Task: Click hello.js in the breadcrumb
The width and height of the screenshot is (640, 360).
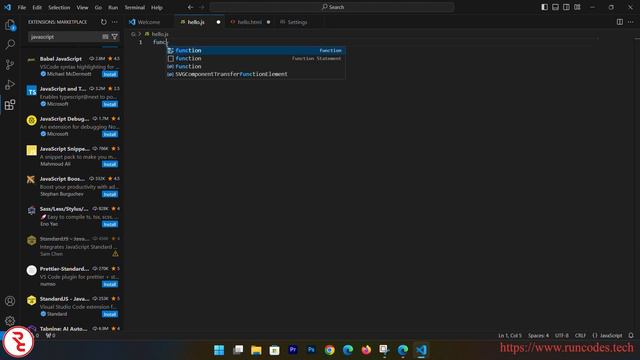Action: pyautogui.click(x=160, y=34)
